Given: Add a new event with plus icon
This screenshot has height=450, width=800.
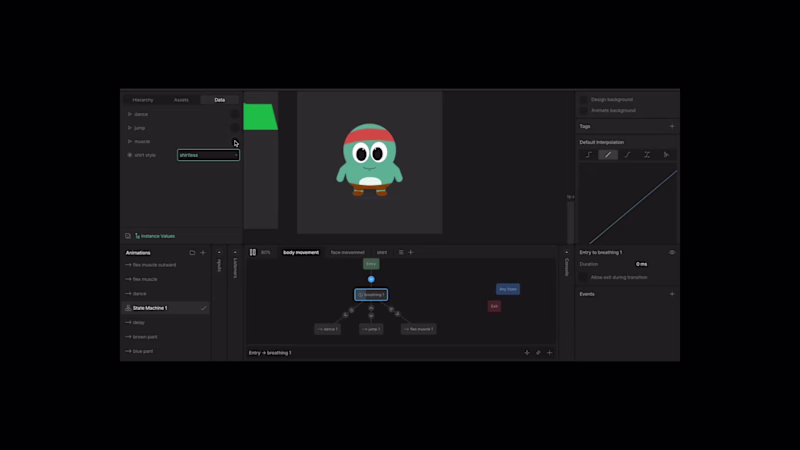Looking at the screenshot, I should click(x=672, y=294).
